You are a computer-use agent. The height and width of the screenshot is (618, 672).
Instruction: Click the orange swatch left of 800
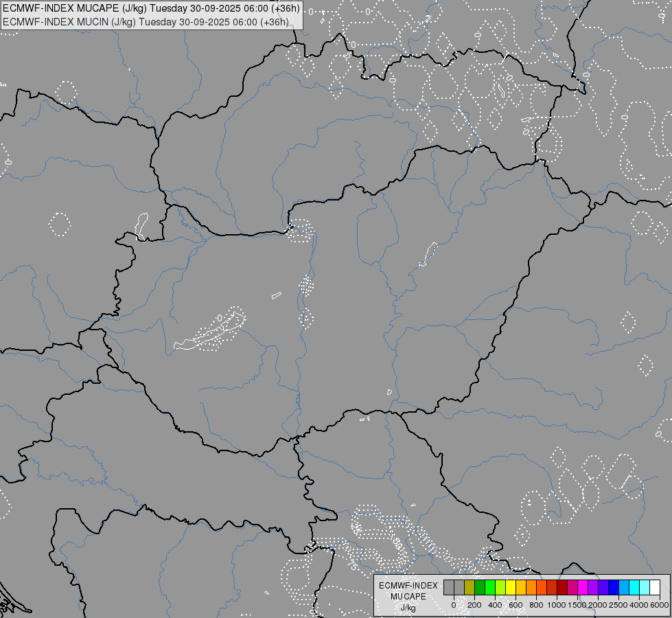531,587
